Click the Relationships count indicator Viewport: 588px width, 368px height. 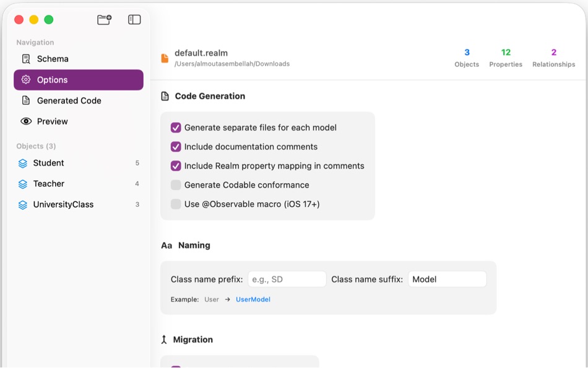pos(553,57)
